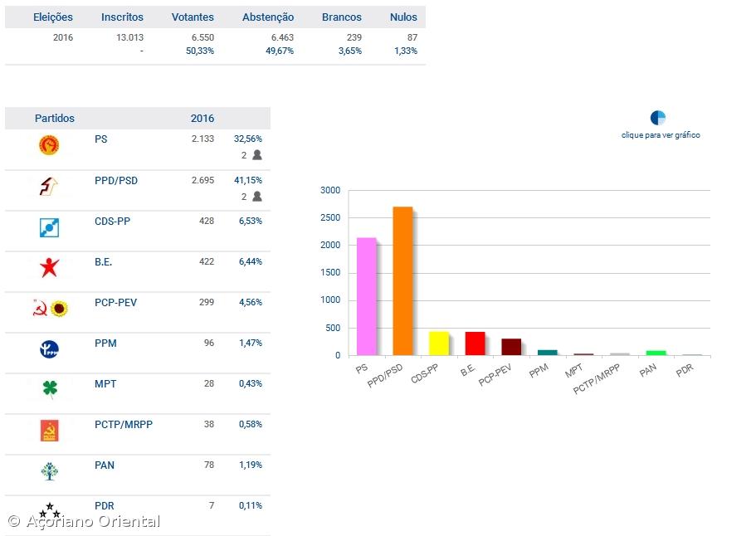
Task: Click the PCTP/MRPP red flag logo
Action: 49,431
